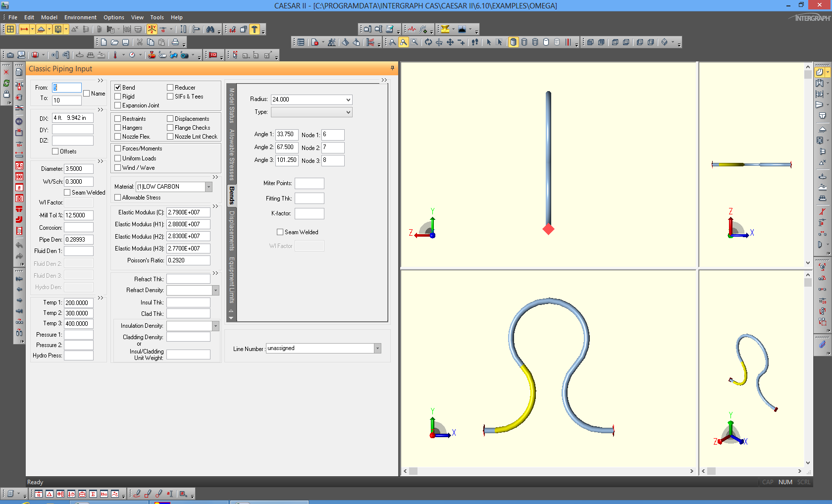Screen dimensions: 832x504
Task: Click the Cut scissors icon
Action: click(140, 43)
